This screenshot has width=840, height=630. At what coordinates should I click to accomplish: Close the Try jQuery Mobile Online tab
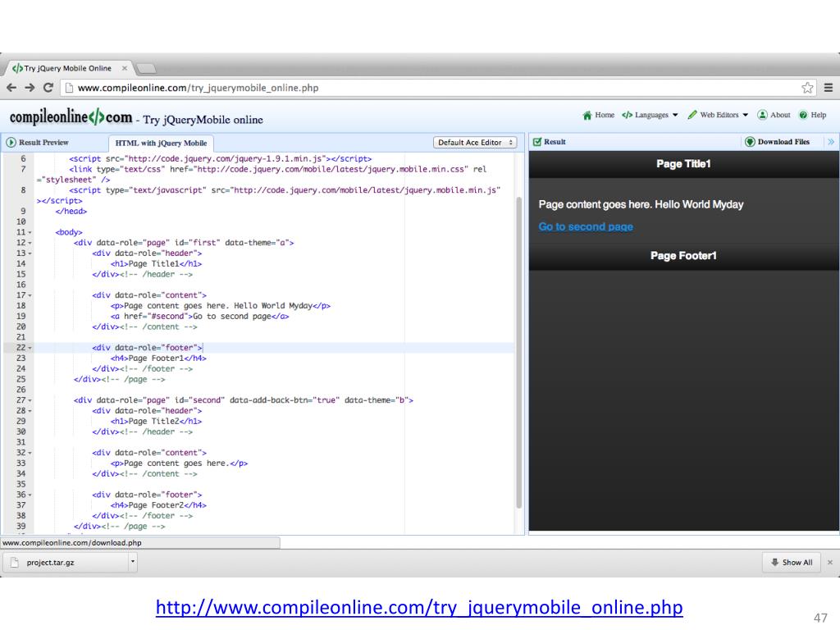[x=125, y=68]
